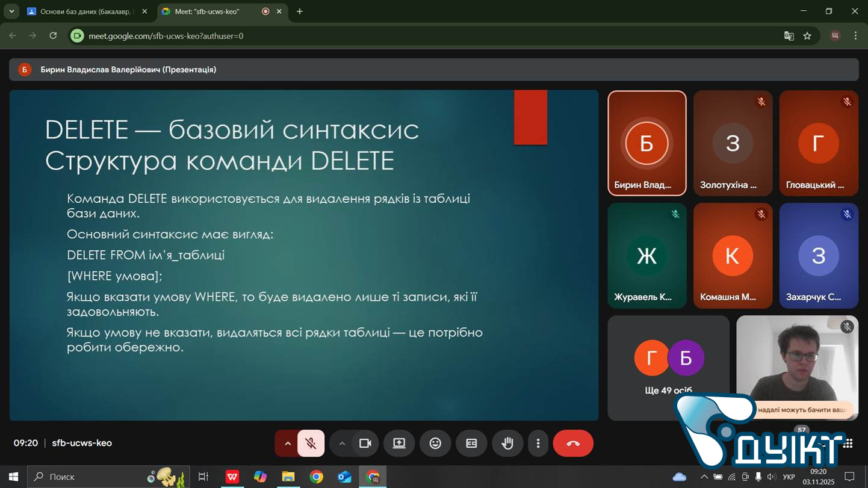
Task: Raise hand in the meeting
Action: point(507,443)
